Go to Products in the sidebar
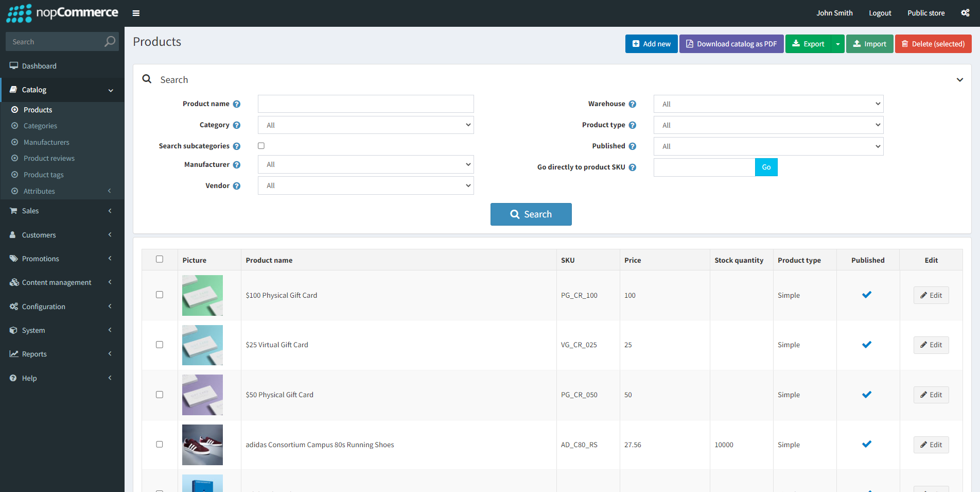The width and height of the screenshot is (980, 492). click(38, 110)
